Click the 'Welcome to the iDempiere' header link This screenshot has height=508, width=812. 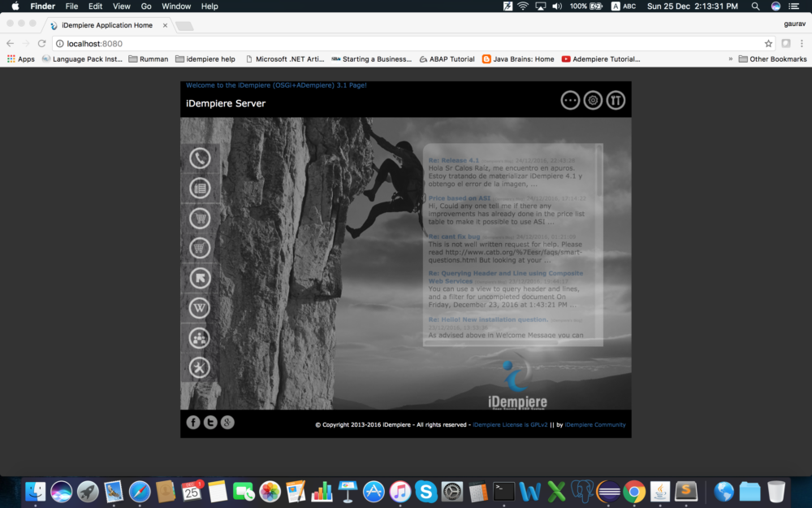pyautogui.click(x=276, y=85)
